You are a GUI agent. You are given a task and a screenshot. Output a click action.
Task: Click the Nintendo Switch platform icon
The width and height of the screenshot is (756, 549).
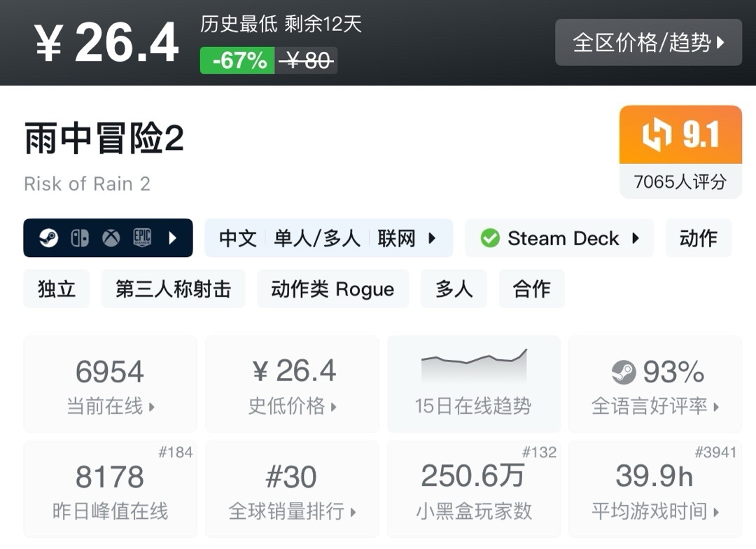(80, 238)
